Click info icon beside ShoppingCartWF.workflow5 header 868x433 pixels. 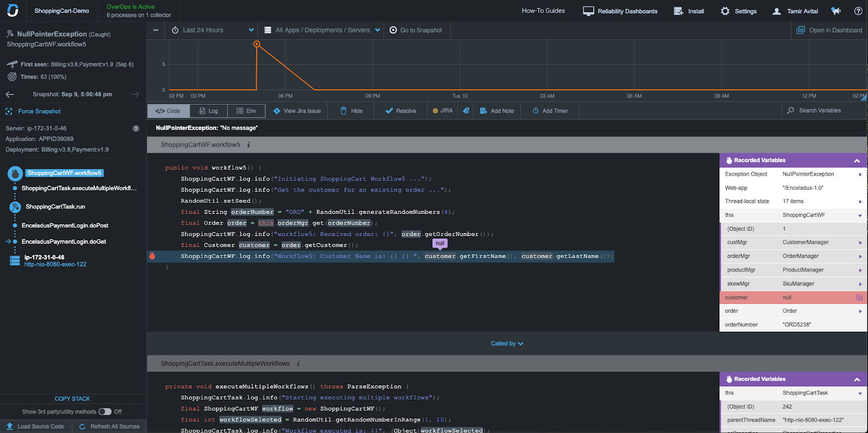tap(248, 145)
